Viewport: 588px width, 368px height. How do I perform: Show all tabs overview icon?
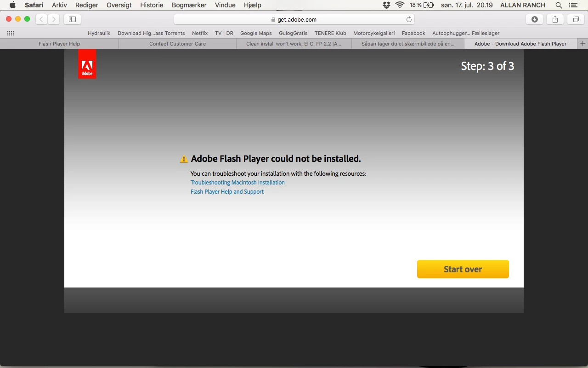[576, 19]
